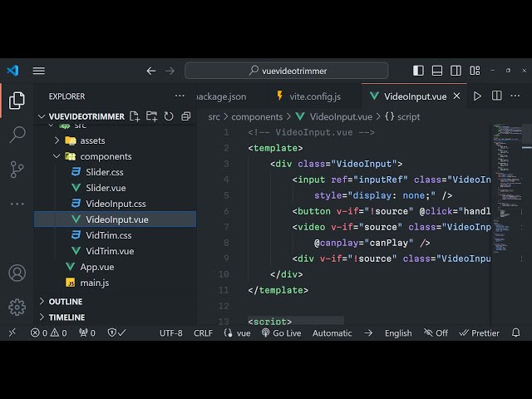Click the New Folder icon in Explorer
This screenshot has height=399, width=532.
pos(151,116)
